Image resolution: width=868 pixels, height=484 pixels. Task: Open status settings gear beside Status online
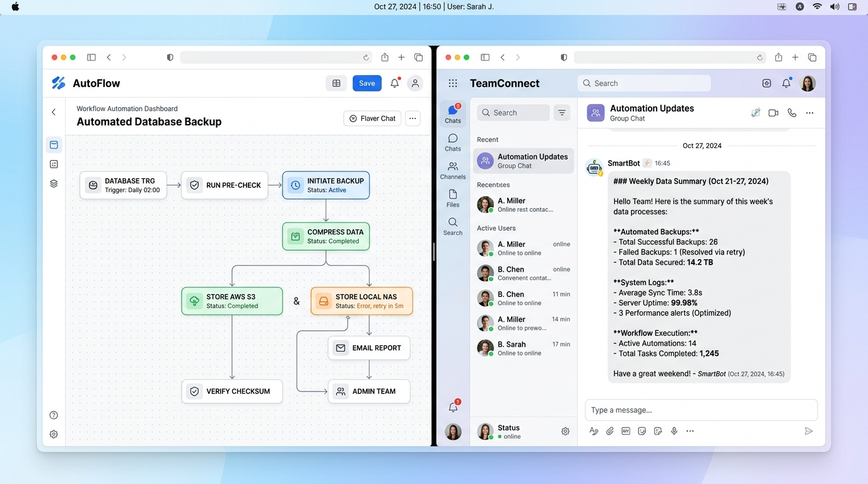(x=565, y=432)
